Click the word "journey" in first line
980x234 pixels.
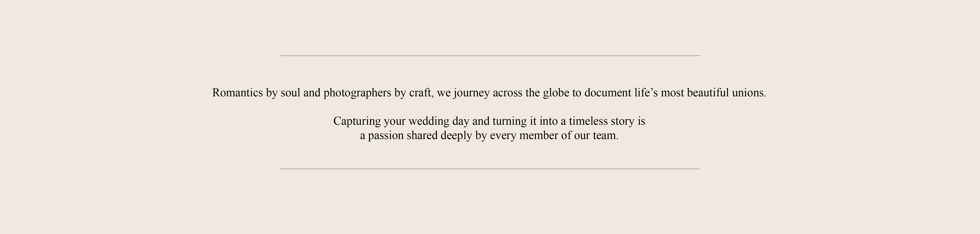pos(471,93)
